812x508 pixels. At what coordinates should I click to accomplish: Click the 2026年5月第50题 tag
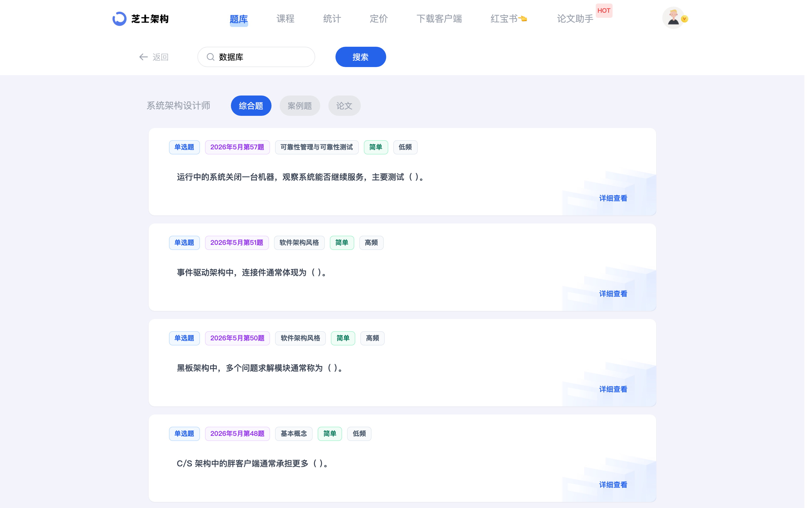pyautogui.click(x=237, y=338)
